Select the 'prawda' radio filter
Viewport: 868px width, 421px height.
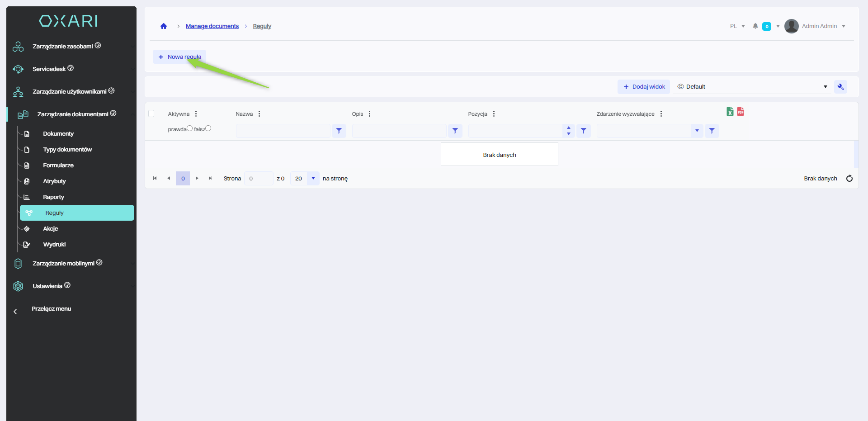(x=189, y=129)
